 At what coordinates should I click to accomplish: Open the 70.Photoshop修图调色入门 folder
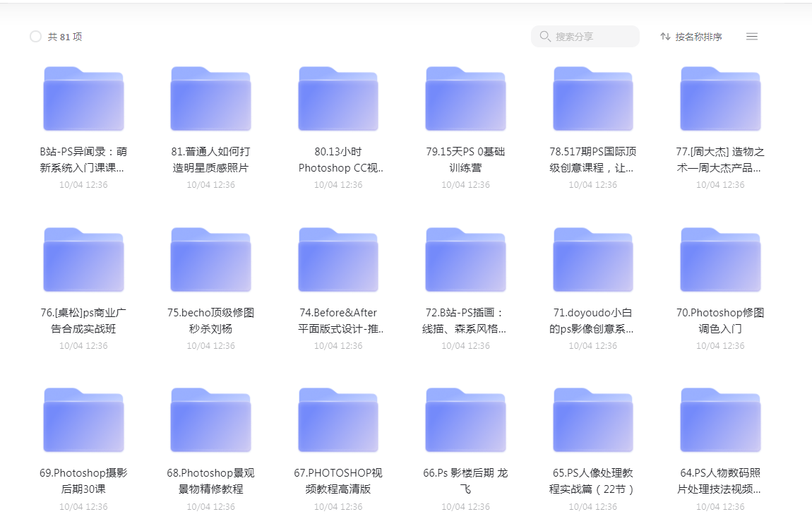(720, 260)
